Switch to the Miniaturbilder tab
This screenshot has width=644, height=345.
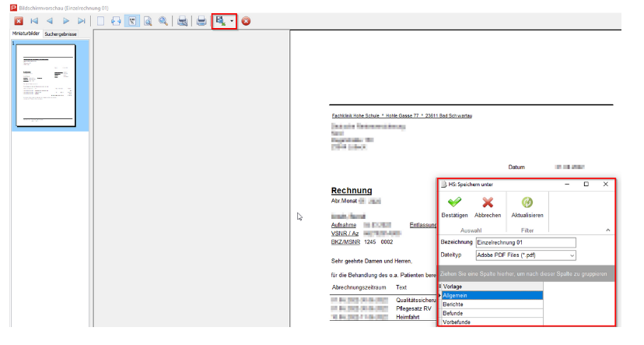[25, 35]
